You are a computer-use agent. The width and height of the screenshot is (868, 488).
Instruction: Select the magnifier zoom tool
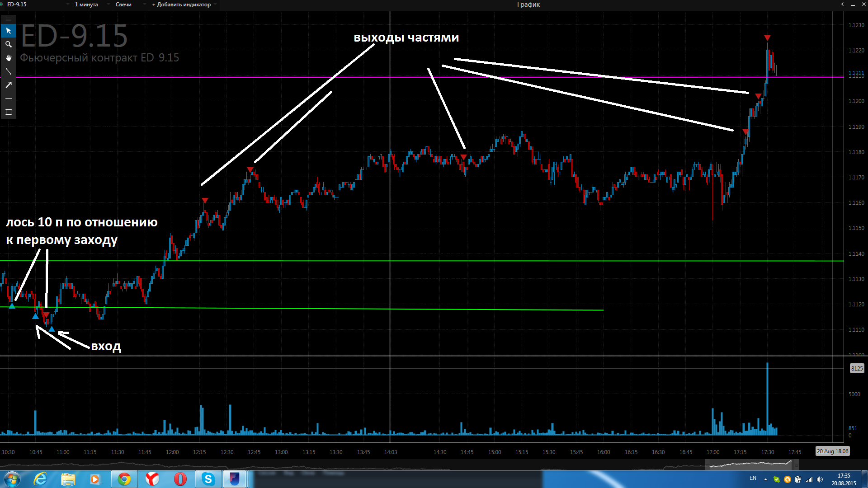coord(8,44)
